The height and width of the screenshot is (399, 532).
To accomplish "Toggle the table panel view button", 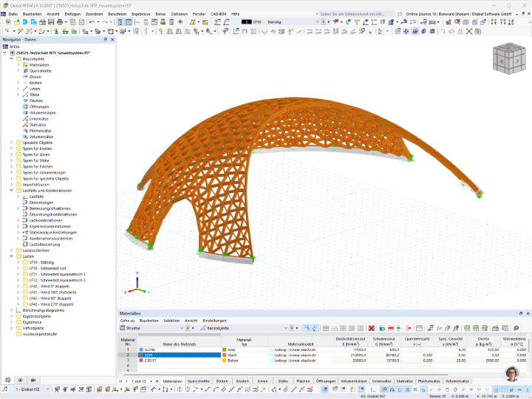I will point(129,22).
